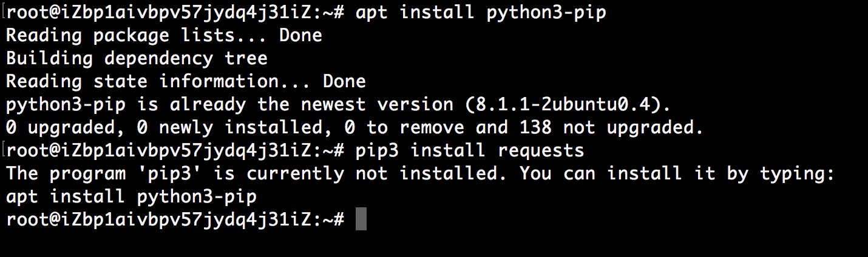Click the word 'requests' in pip3 command

(541, 151)
